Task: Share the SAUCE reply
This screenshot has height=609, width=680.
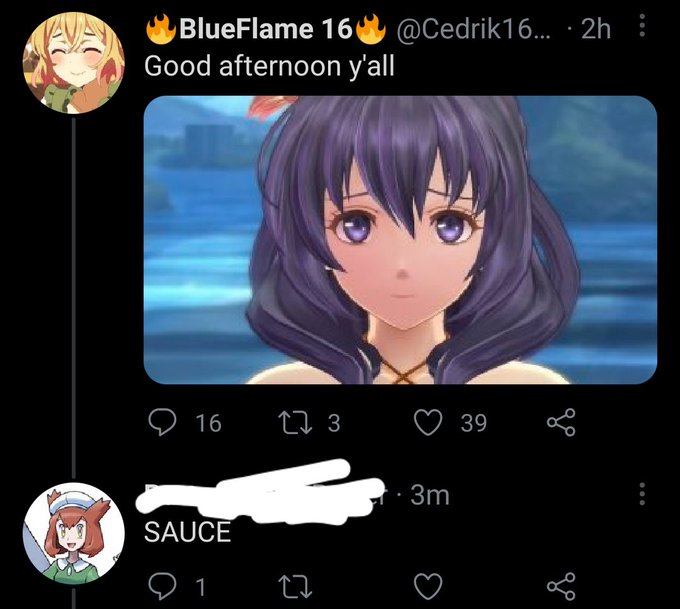Action: point(561,586)
